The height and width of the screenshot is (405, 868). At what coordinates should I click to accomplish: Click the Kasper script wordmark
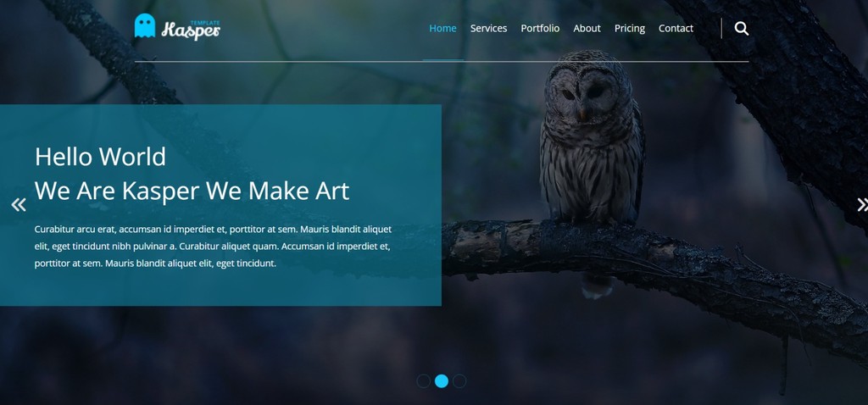click(191, 31)
